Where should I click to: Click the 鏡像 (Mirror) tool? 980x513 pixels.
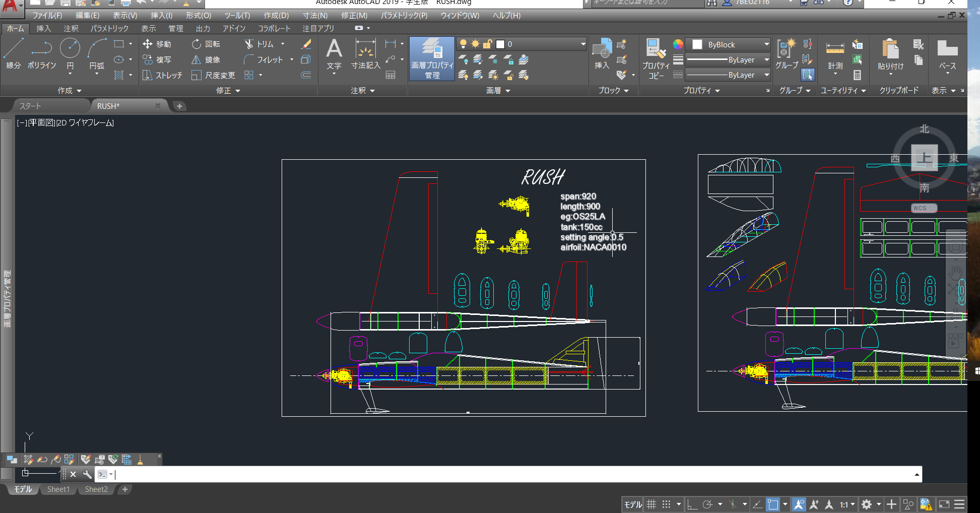pyautogui.click(x=206, y=59)
